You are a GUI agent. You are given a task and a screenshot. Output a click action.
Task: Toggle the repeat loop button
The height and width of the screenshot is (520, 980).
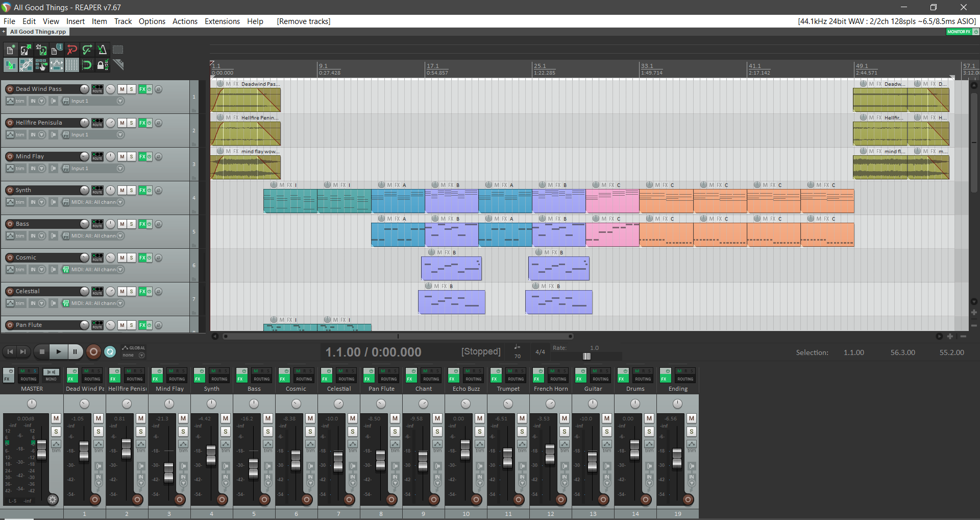click(110, 351)
